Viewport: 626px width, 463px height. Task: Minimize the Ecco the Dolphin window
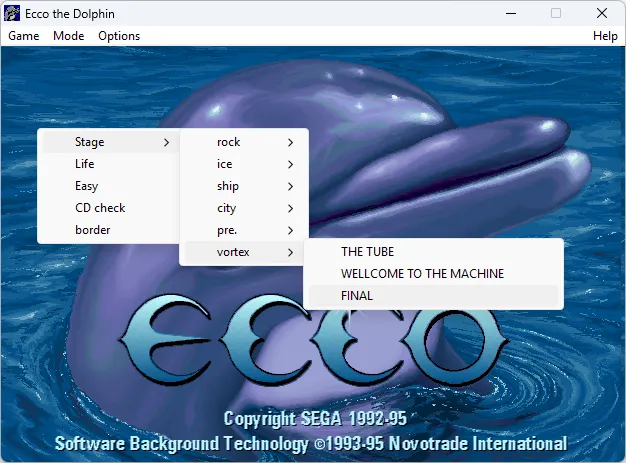pyautogui.click(x=511, y=13)
